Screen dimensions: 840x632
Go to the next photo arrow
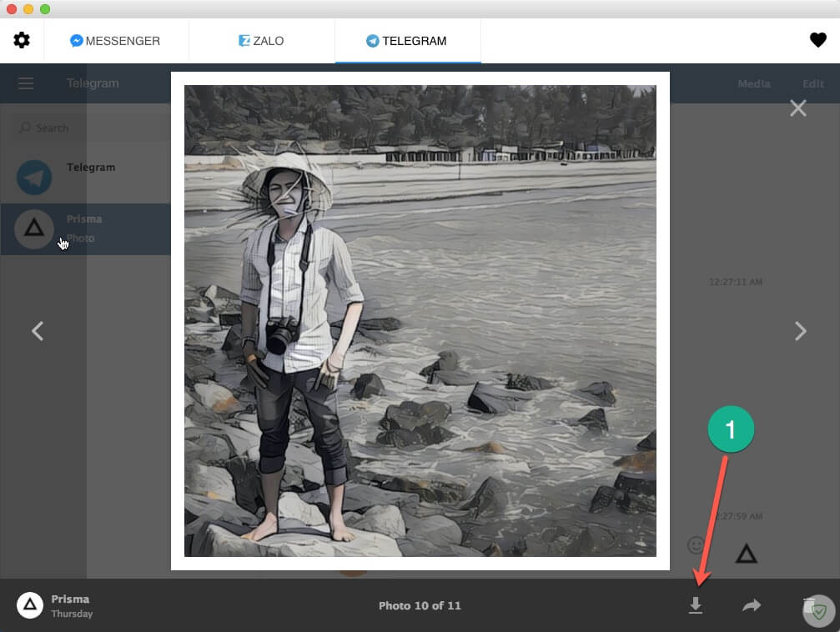tap(800, 331)
